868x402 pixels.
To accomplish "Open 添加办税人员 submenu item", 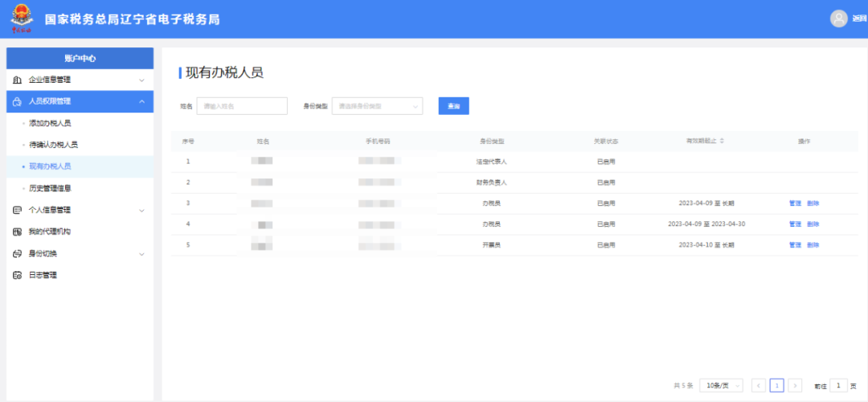I will coord(50,124).
